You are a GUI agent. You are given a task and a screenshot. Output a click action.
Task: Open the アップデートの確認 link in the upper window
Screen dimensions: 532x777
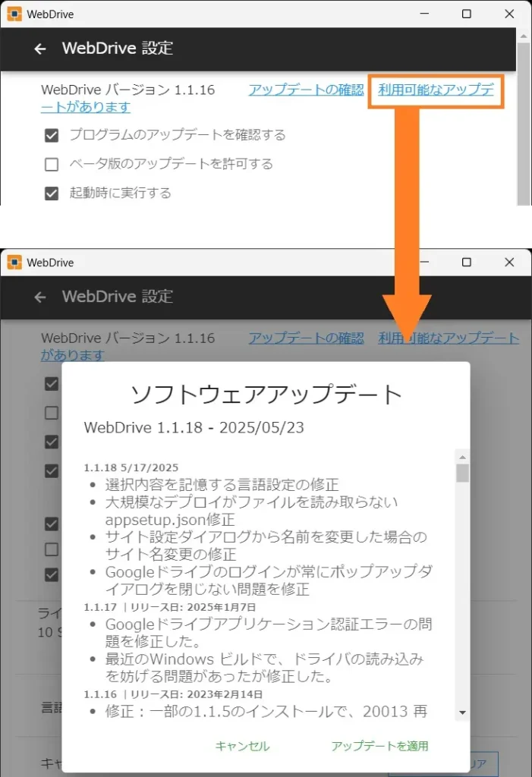(306, 90)
